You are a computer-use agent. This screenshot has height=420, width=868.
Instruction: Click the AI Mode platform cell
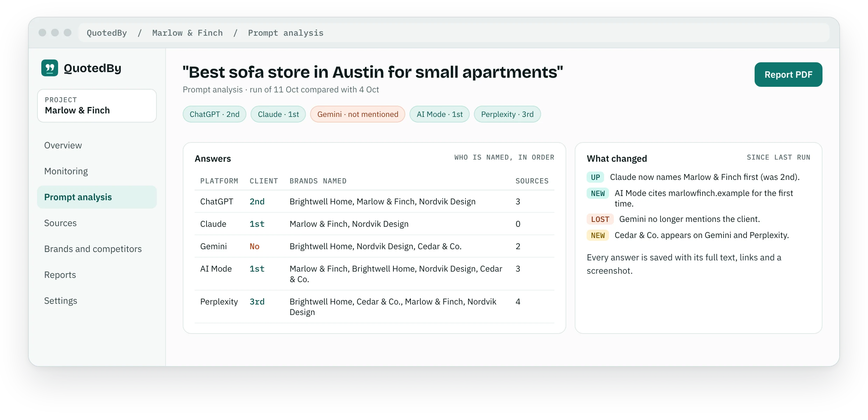(x=216, y=269)
